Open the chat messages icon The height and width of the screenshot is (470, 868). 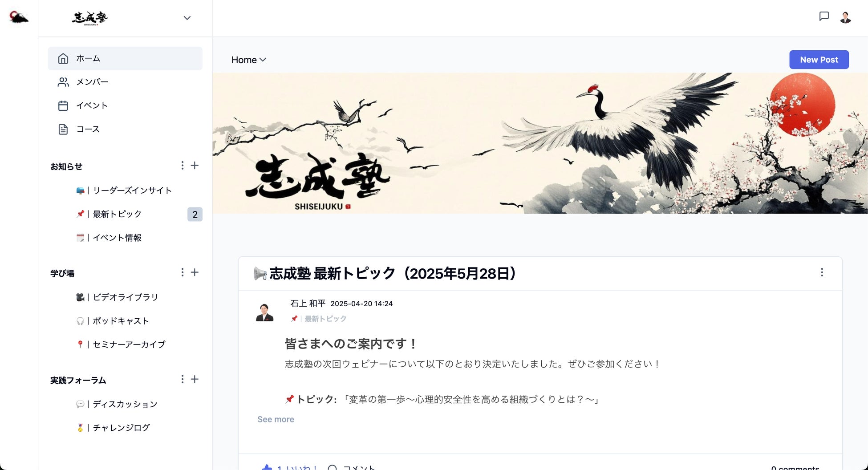click(x=824, y=16)
